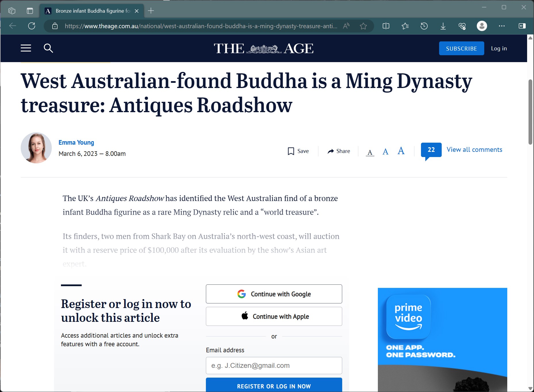Screen dimensions: 534x392
Task: Focus the Email address field
Action: pyautogui.click(x=274, y=366)
